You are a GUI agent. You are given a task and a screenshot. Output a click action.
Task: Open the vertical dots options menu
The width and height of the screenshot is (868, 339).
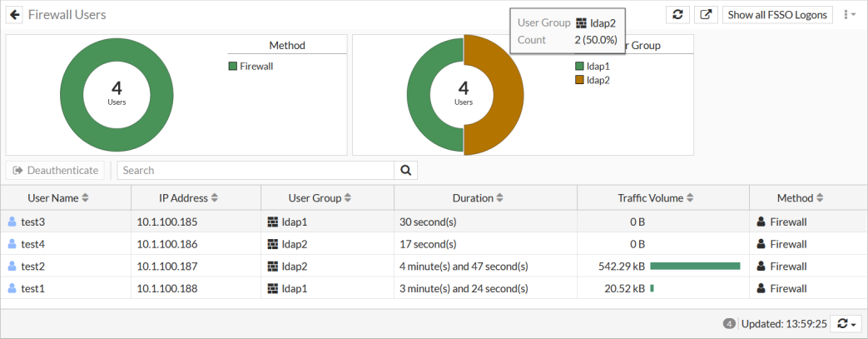tap(850, 15)
